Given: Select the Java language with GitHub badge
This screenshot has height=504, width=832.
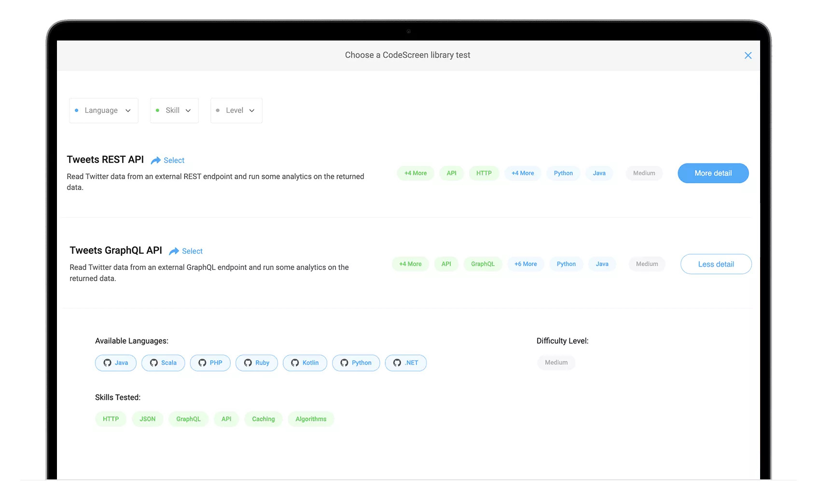Looking at the screenshot, I should click(115, 363).
